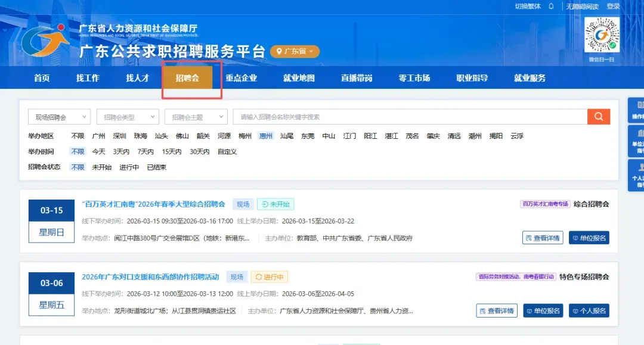Select 惠州 region filter
This screenshot has width=644, height=345.
tap(266, 136)
